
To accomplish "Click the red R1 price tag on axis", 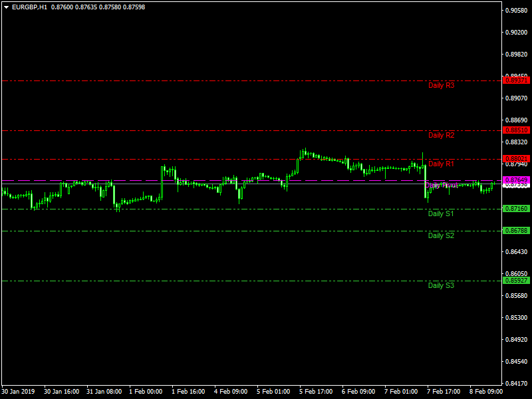I will pos(517,159).
